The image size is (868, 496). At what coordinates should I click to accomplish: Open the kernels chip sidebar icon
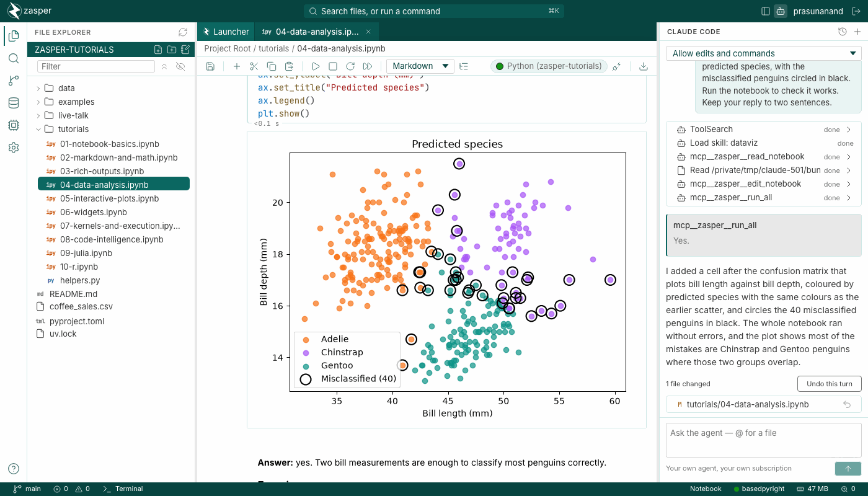tap(14, 125)
